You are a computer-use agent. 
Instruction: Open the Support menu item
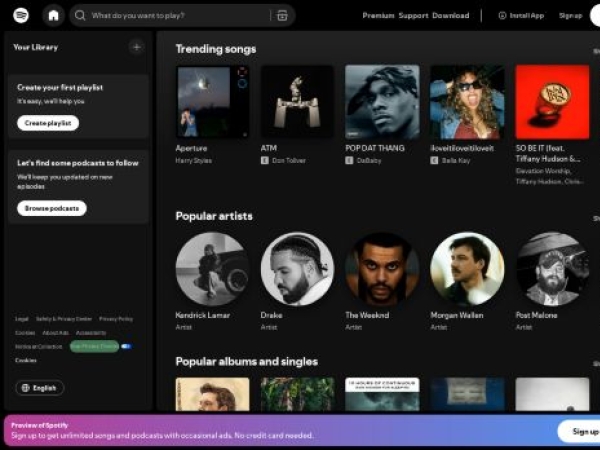(413, 15)
